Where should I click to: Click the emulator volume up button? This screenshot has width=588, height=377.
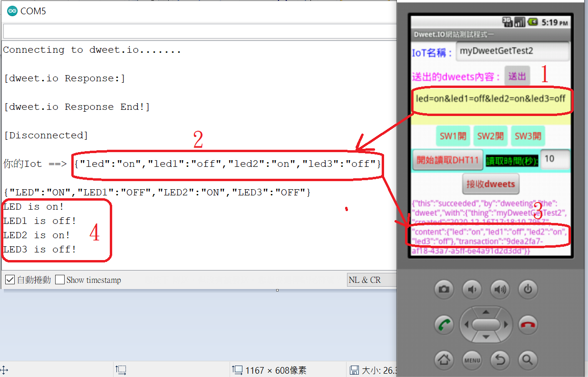(x=500, y=289)
